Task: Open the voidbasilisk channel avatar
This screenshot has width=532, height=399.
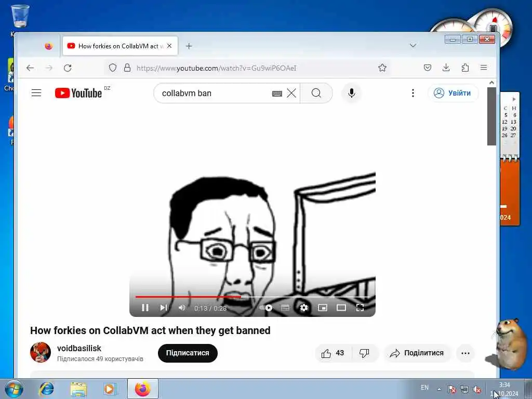Action: point(41,353)
